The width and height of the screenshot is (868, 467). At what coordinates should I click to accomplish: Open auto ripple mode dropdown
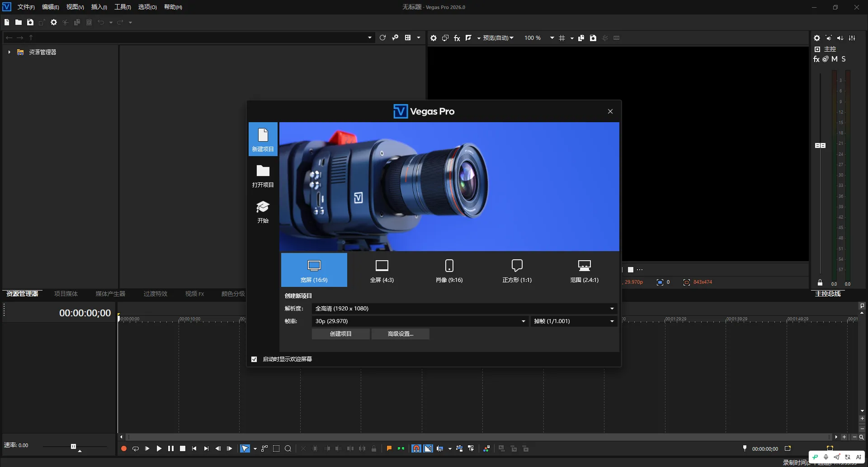click(450, 449)
